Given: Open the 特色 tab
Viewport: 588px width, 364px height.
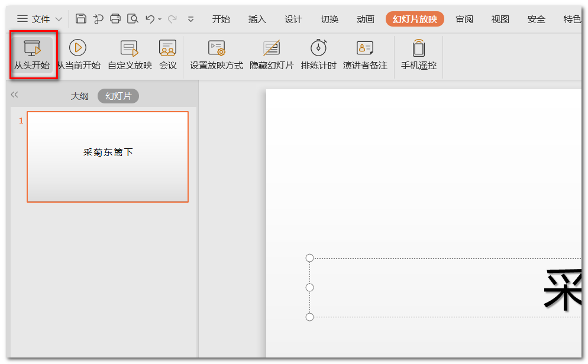Looking at the screenshot, I should [x=572, y=19].
